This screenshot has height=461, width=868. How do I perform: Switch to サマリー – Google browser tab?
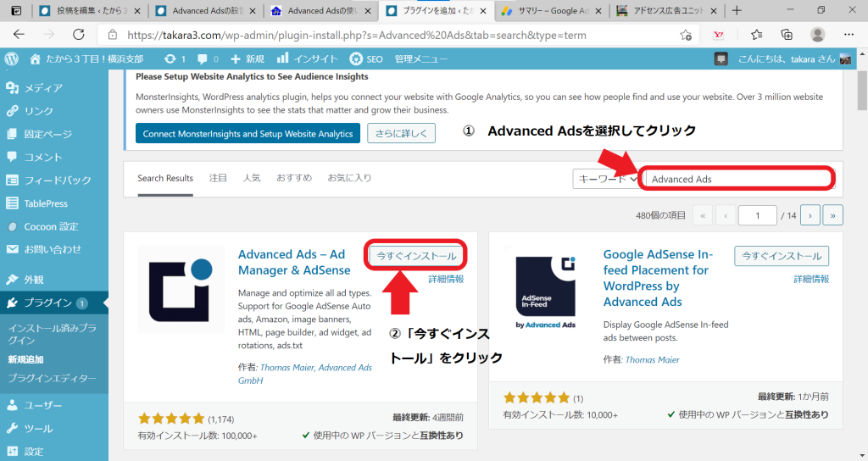[x=551, y=10]
